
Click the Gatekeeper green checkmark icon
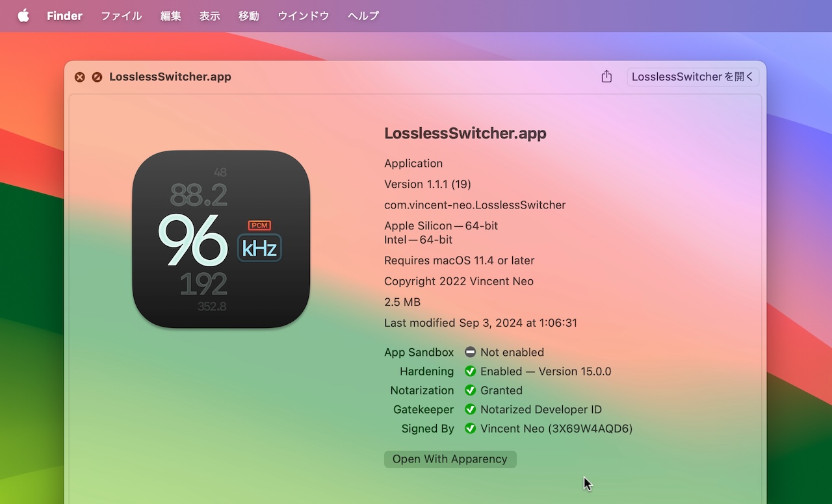[470, 409]
